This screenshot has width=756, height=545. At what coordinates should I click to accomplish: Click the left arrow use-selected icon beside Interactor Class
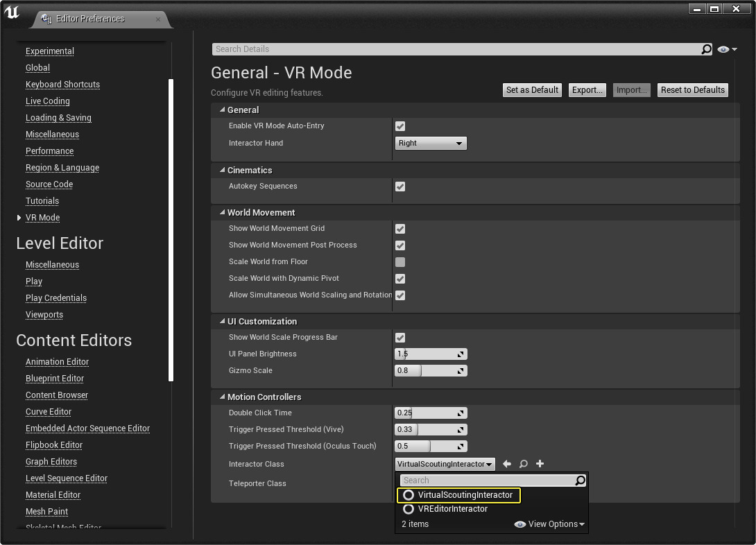pyautogui.click(x=507, y=464)
